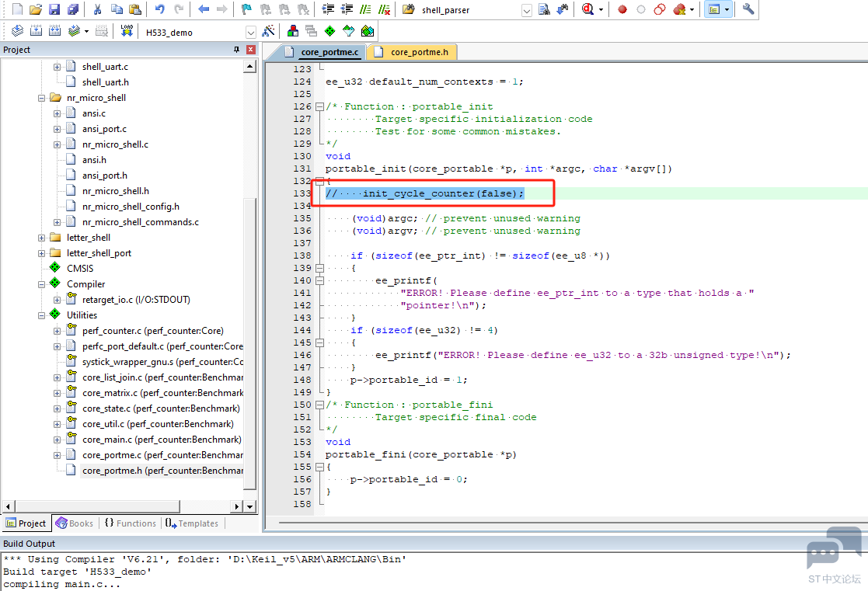
Task: Expand shell_uart.c includes
Action: [57, 67]
